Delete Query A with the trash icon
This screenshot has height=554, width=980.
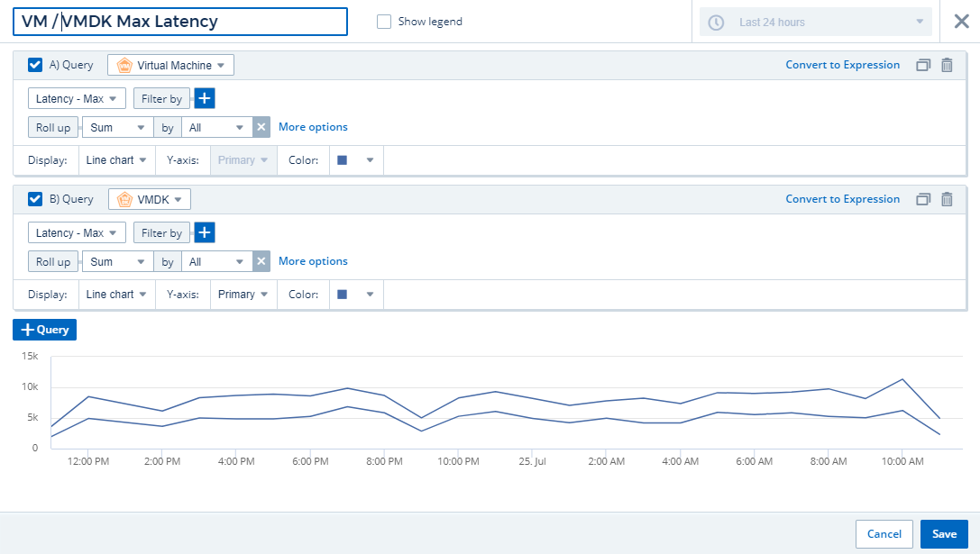[x=947, y=65]
